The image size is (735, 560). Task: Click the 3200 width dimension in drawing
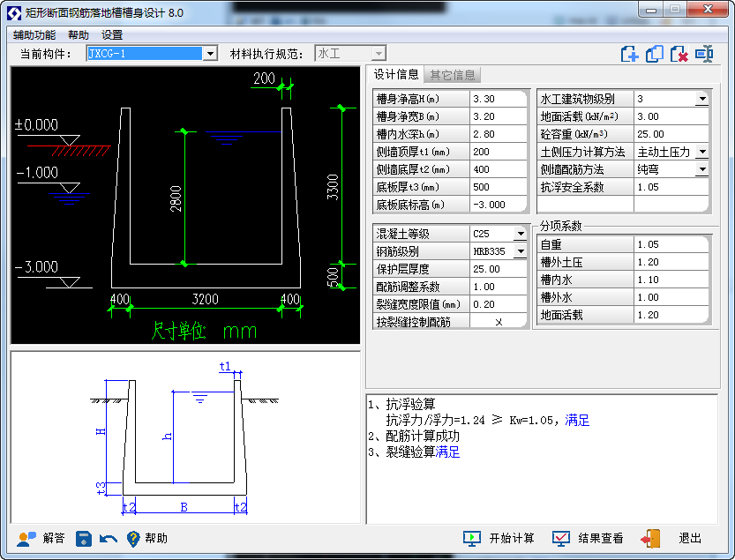[x=206, y=299]
